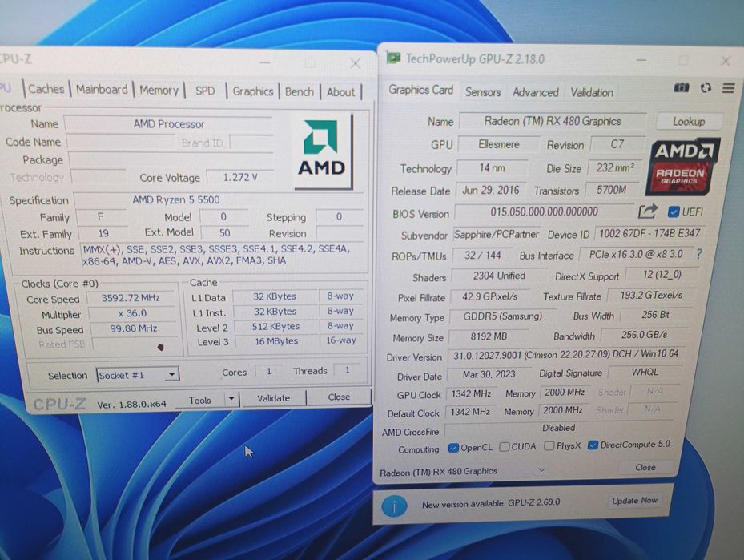Click the GPU Clock value 1342 MHz
The image size is (744, 560).
471,394
